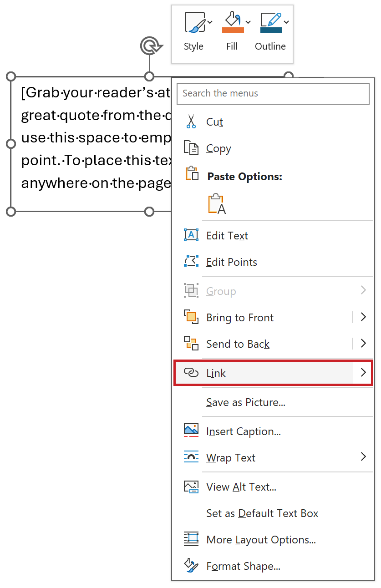Expand the Bring to Front submenu arrow
The width and height of the screenshot is (381, 588).
pos(363,317)
